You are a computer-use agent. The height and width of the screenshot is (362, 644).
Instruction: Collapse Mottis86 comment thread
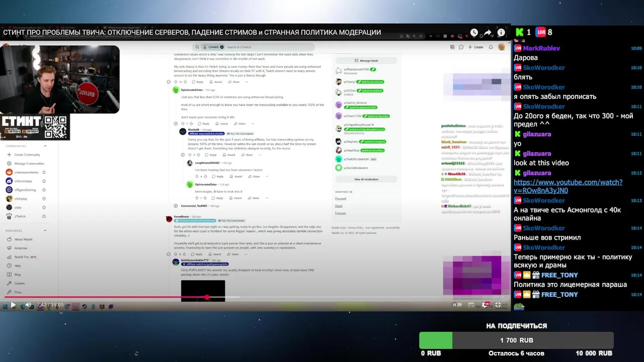point(183,155)
